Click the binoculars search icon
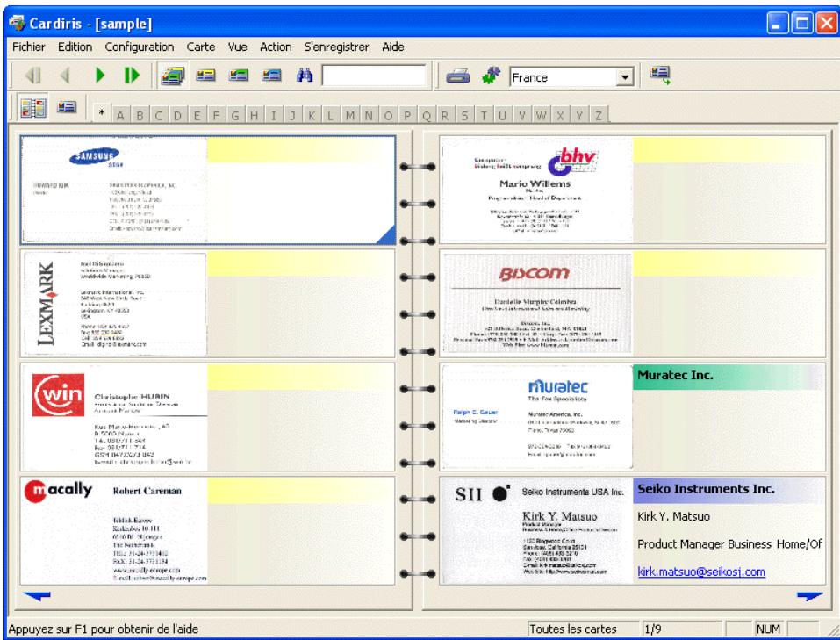 pos(305,76)
